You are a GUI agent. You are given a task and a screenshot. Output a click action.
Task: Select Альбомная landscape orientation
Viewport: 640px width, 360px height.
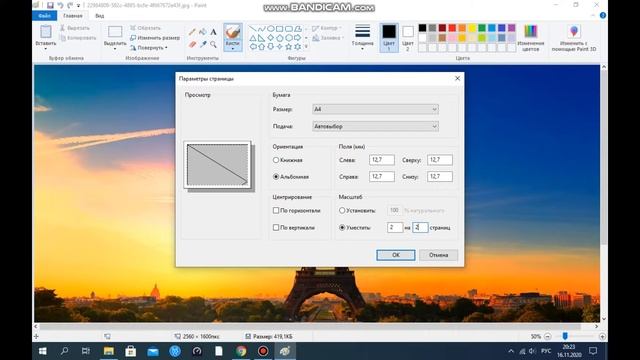(x=276, y=177)
